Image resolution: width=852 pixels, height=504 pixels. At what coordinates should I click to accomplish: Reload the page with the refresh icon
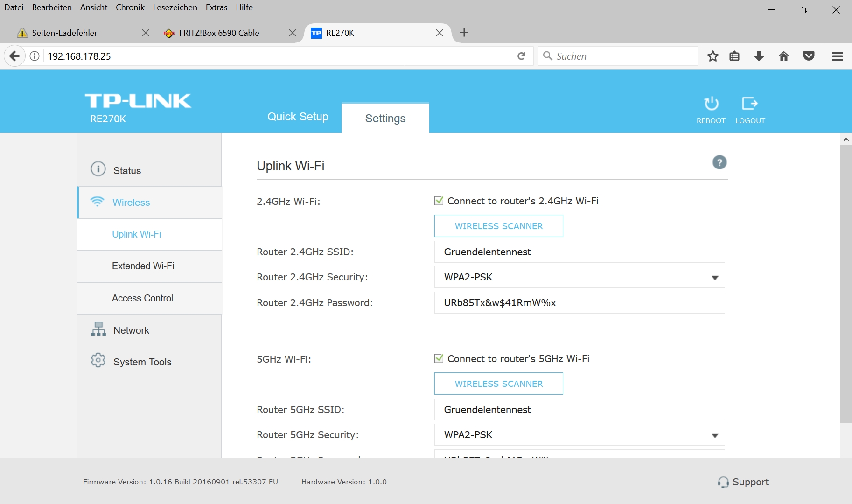coord(522,56)
